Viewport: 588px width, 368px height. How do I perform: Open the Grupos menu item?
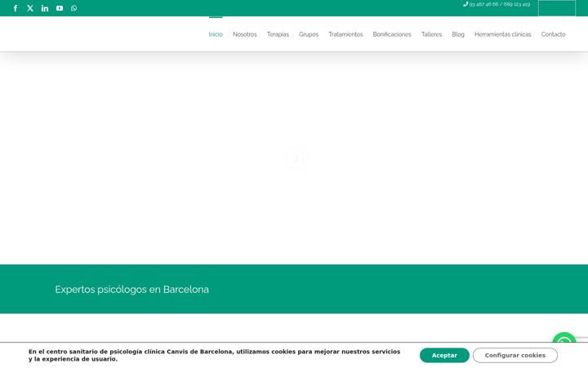pos(308,34)
